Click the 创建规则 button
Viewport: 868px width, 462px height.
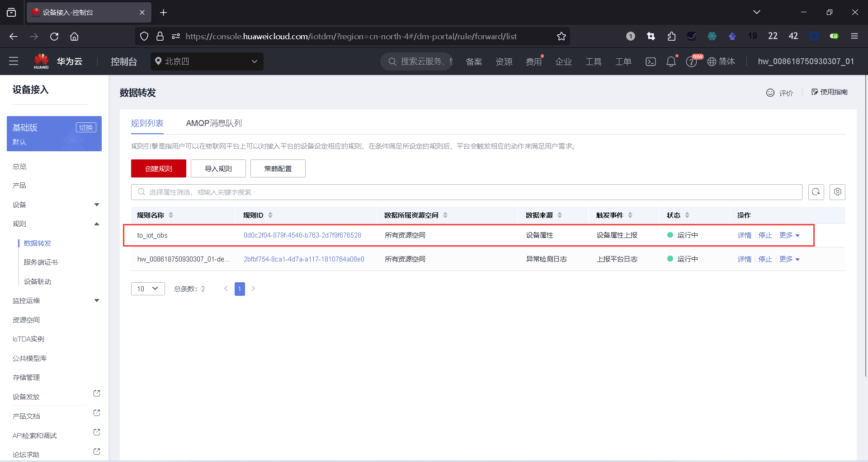tap(158, 168)
